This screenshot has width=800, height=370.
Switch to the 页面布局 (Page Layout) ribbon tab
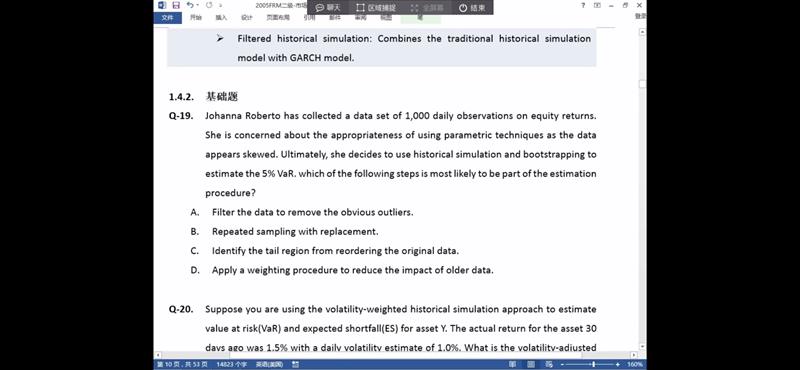pos(278,17)
